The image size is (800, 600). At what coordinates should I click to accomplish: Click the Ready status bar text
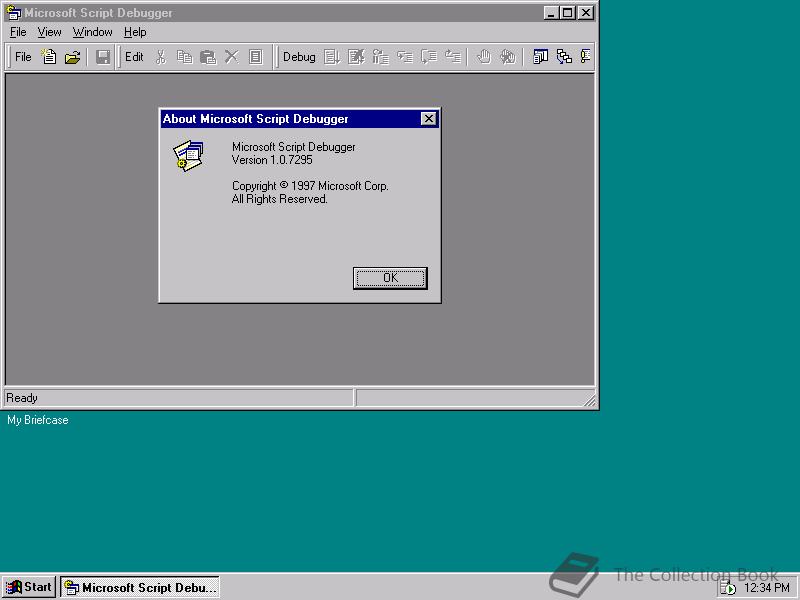click(22, 398)
